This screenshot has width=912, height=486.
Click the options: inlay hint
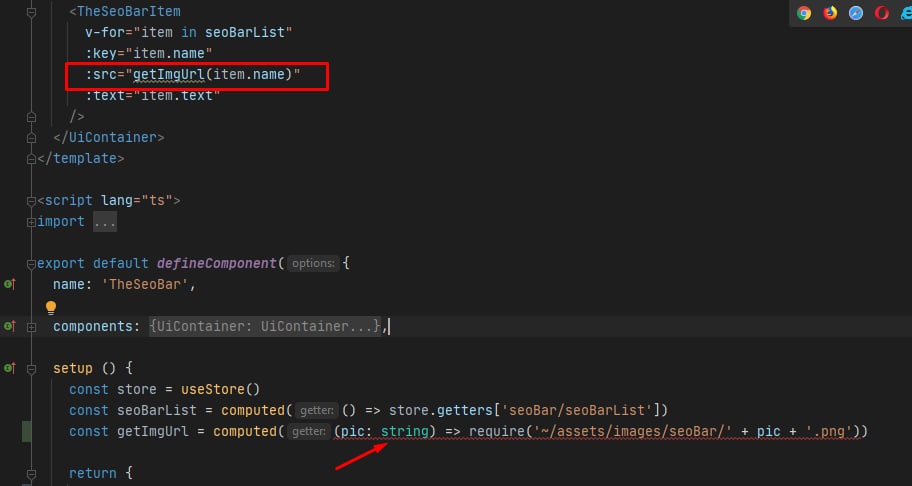[314, 263]
